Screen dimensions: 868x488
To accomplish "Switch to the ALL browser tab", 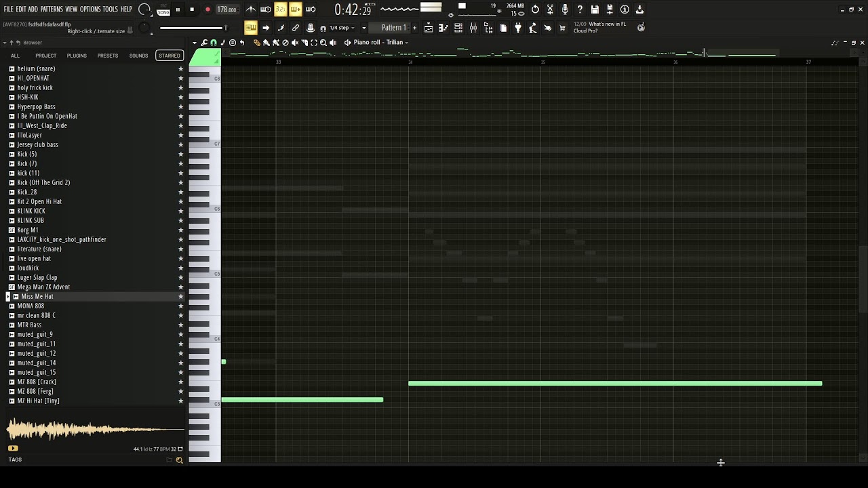I will coord(15,56).
